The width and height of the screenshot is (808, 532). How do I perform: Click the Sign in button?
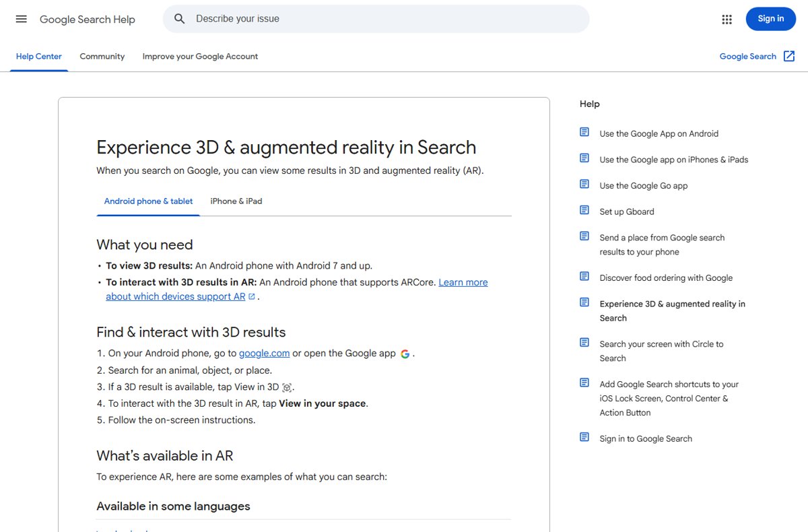[x=771, y=19]
